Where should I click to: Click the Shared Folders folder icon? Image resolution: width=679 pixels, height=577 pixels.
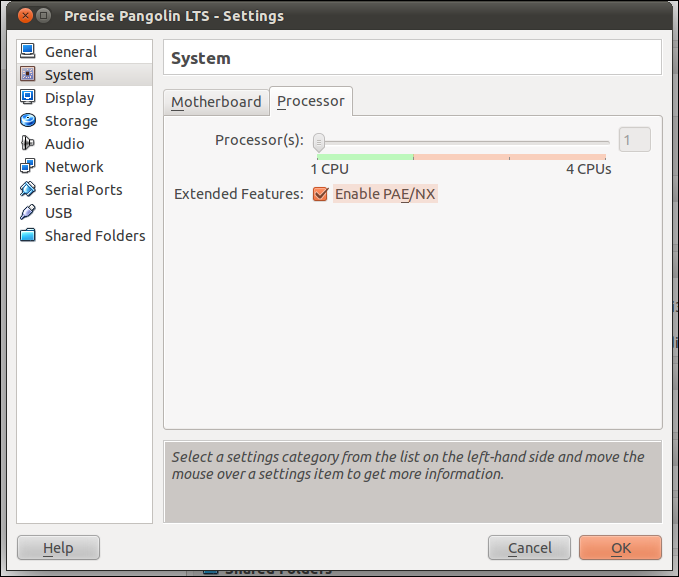coord(28,235)
